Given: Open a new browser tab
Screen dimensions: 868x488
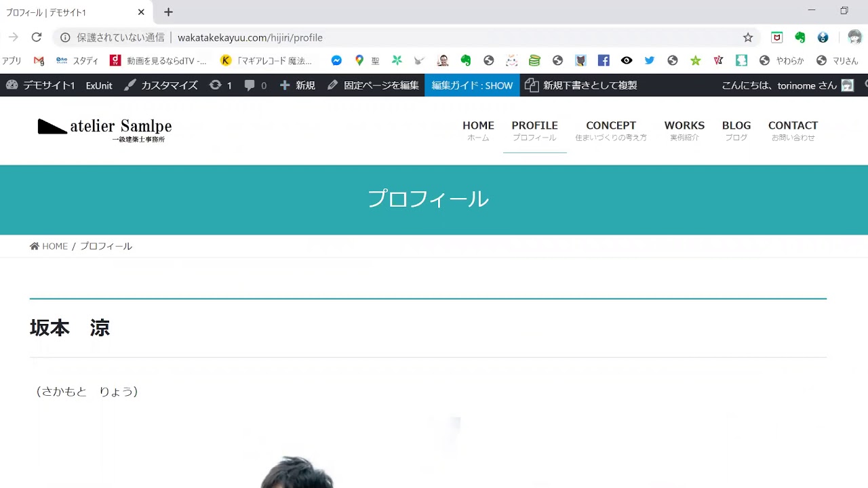Looking at the screenshot, I should [x=168, y=12].
